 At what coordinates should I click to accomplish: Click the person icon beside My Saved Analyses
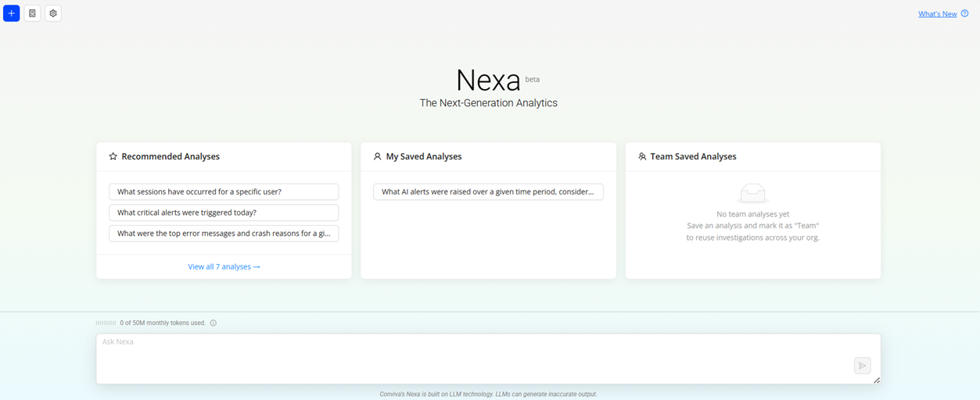[x=378, y=156]
